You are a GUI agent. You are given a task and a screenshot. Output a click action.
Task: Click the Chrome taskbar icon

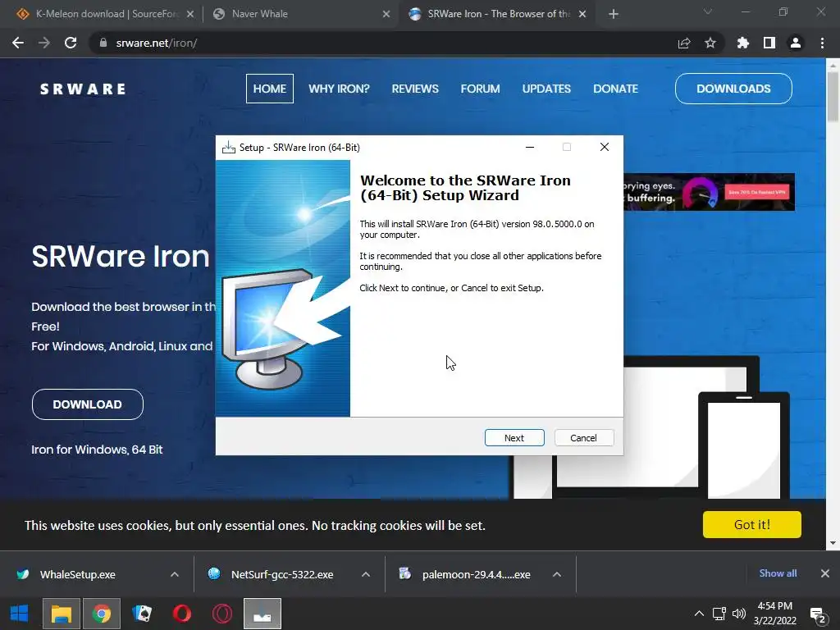101,614
